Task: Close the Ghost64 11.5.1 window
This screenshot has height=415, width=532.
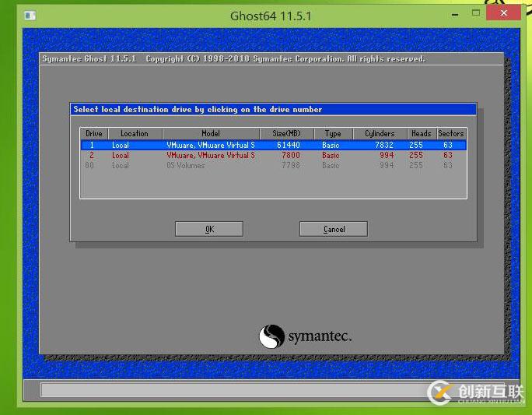Action: click(x=503, y=13)
